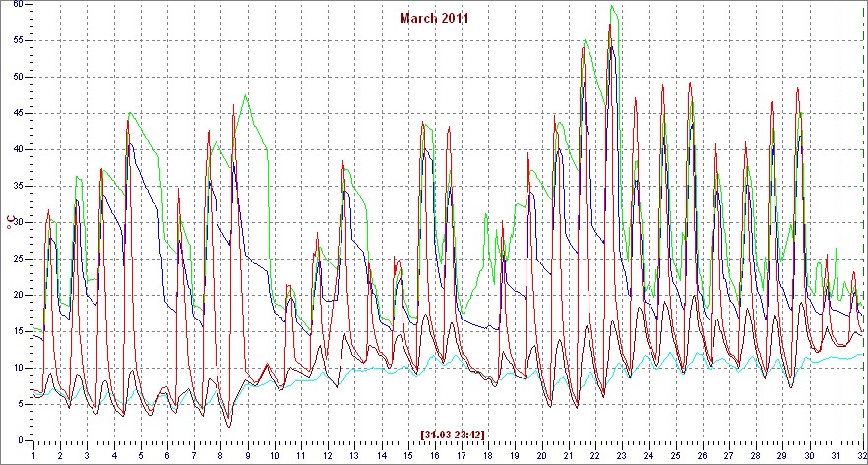This screenshot has height=465, width=868.
Task: Click day 21 on the x-axis
Action: coord(568,456)
